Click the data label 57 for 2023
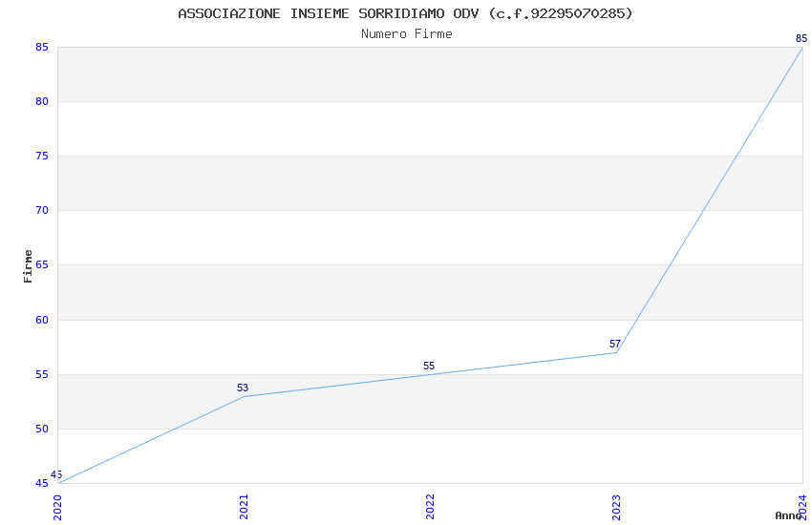Viewport: 812px width, 525px height. point(614,344)
